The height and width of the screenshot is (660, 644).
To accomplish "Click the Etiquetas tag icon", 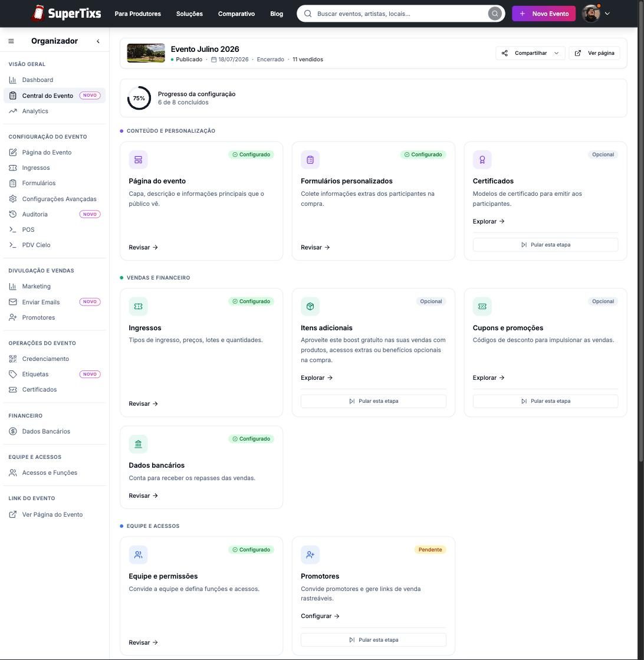I will coord(13,374).
